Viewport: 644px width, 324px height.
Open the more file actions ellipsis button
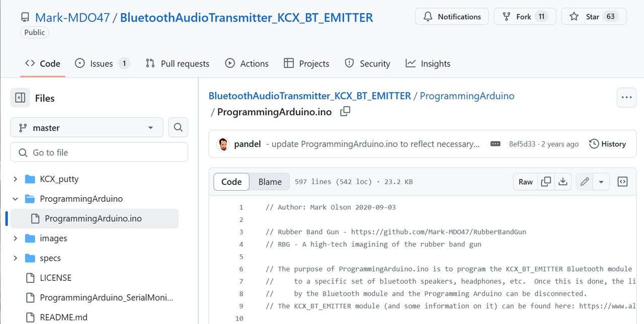626,98
